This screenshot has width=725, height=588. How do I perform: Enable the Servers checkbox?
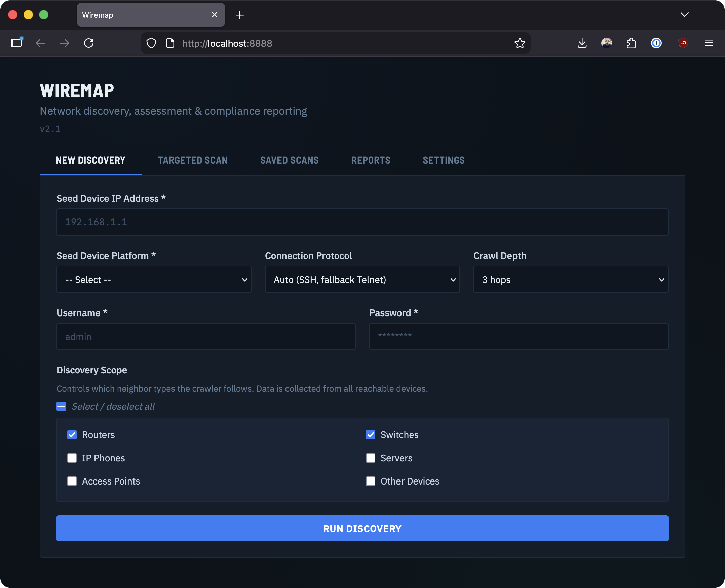pyautogui.click(x=371, y=458)
